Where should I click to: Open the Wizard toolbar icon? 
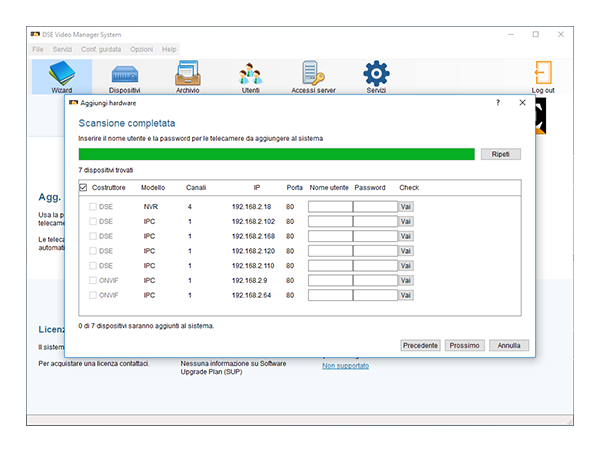point(61,76)
